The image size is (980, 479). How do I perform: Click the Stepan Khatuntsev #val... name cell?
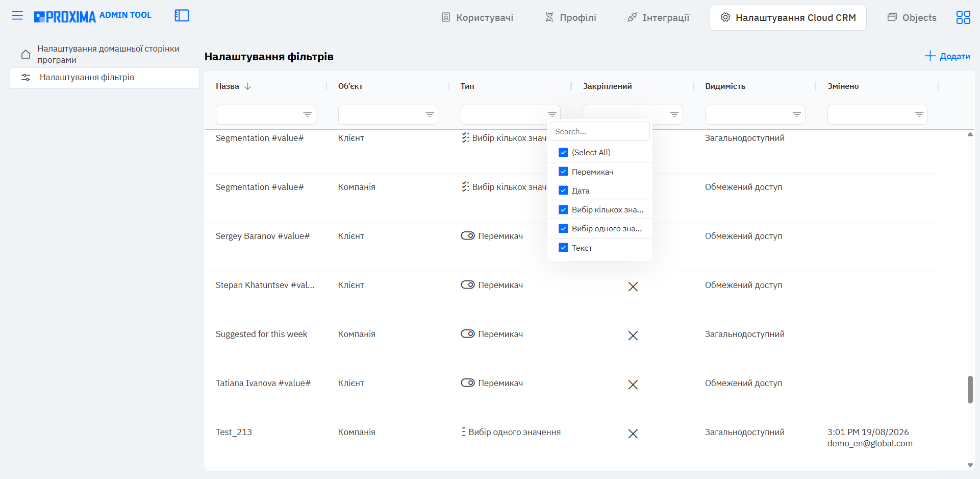(265, 285)
